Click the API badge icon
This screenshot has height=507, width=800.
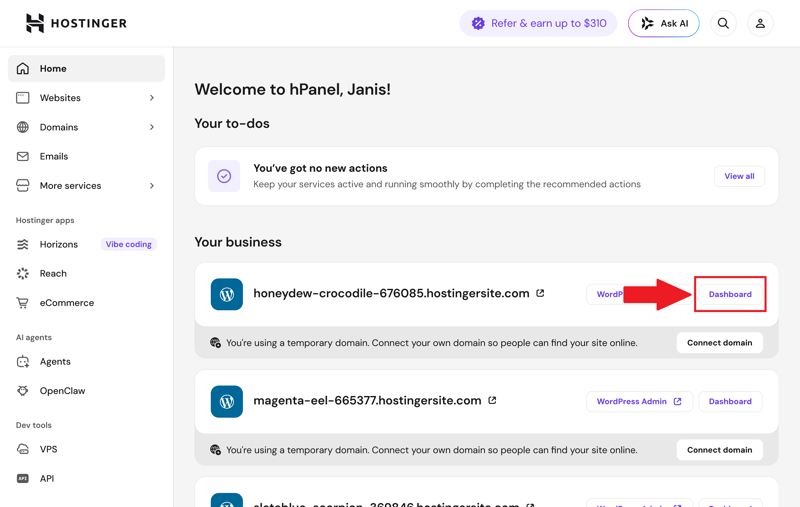(x=22, y=478)
